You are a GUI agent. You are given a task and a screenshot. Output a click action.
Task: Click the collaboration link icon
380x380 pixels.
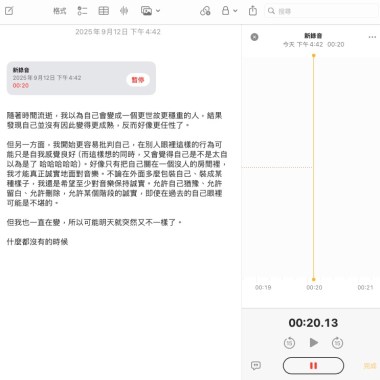[x=205, y=11]
